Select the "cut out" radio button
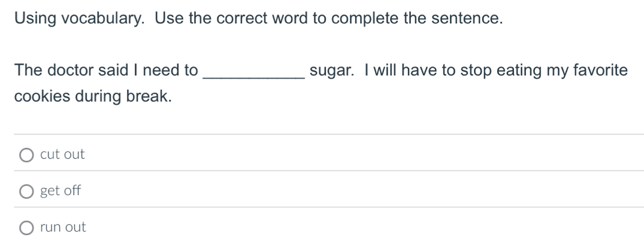Screen dimensions: 644x249 pyautogui.click(x=26, y=155)
